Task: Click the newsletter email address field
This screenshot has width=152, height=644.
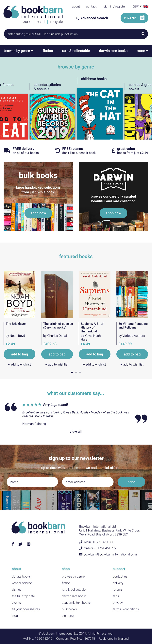Action: click(88, 482)
